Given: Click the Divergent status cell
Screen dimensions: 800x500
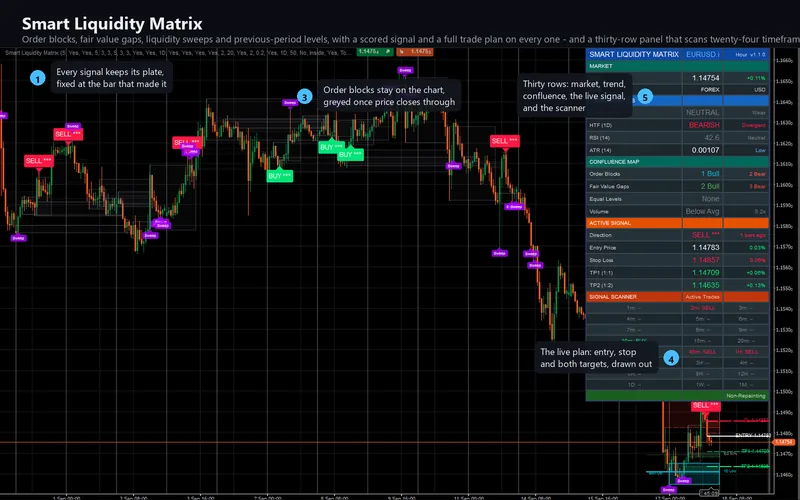Looking at the screenshot, I should (x=754, y=125).
